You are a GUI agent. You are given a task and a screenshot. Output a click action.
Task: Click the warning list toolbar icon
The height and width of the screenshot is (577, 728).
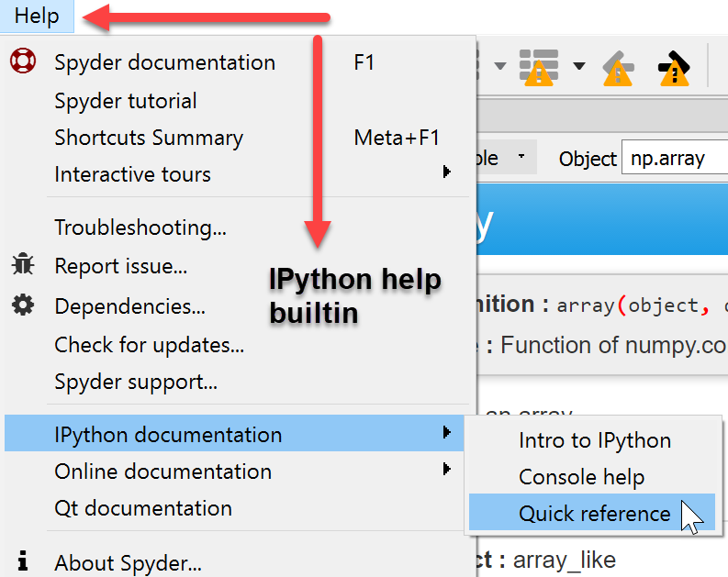539,67
